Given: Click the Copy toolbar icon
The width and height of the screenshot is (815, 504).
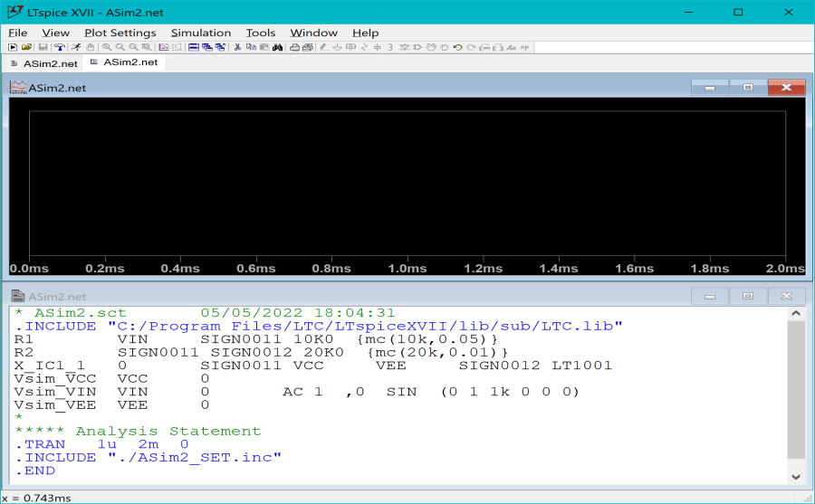Looking at the screenshot, I should [251, 47].
